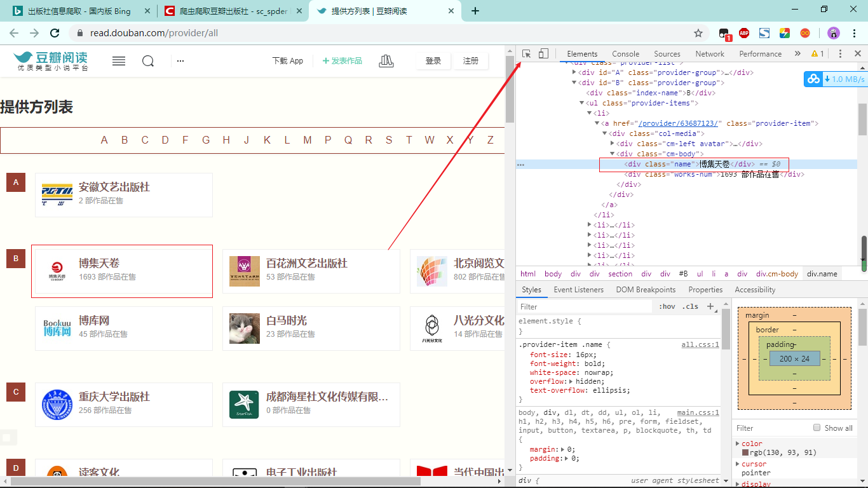Expand the div id="A" provider-group node

click(574, 72)
